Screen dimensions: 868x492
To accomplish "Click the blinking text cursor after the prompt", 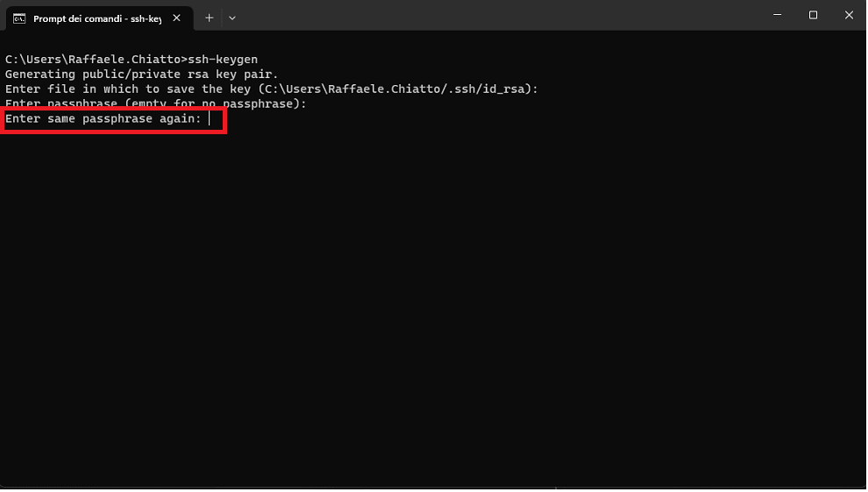I will coord(210,118).
